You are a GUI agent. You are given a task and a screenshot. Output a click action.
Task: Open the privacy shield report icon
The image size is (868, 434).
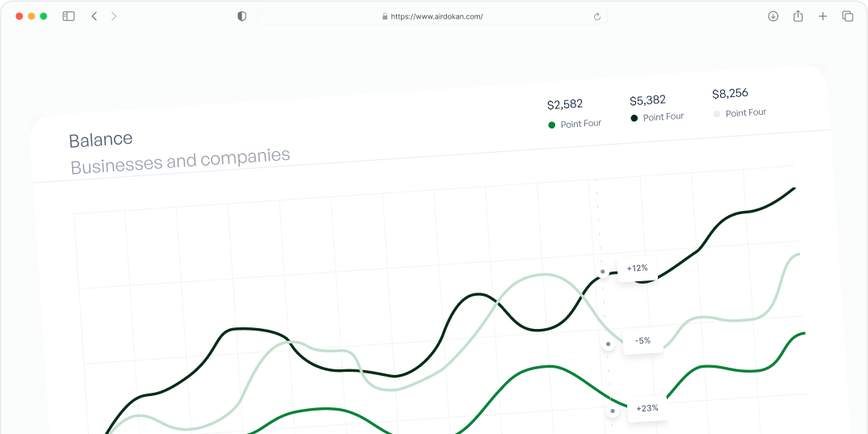pos(242,16)
